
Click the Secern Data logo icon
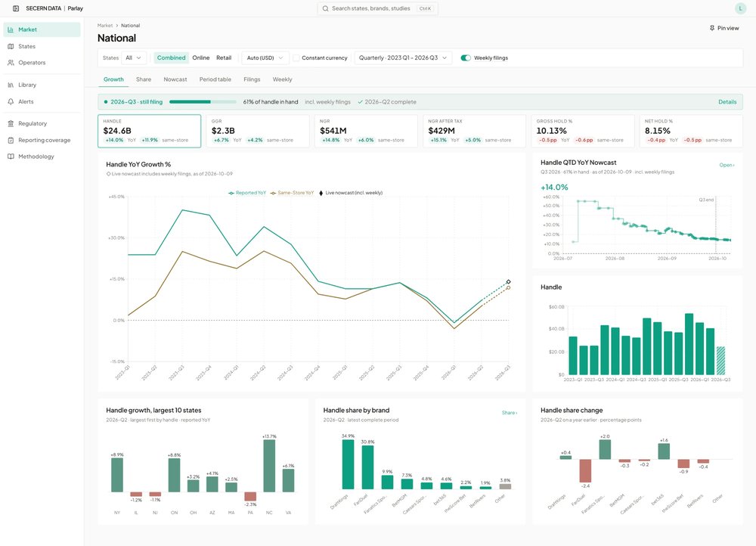click(x=16, y=8)
